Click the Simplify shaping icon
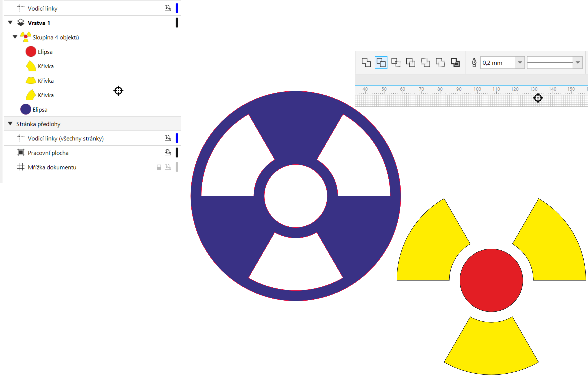This screenshot has width=588, height=375. point(411,63)
